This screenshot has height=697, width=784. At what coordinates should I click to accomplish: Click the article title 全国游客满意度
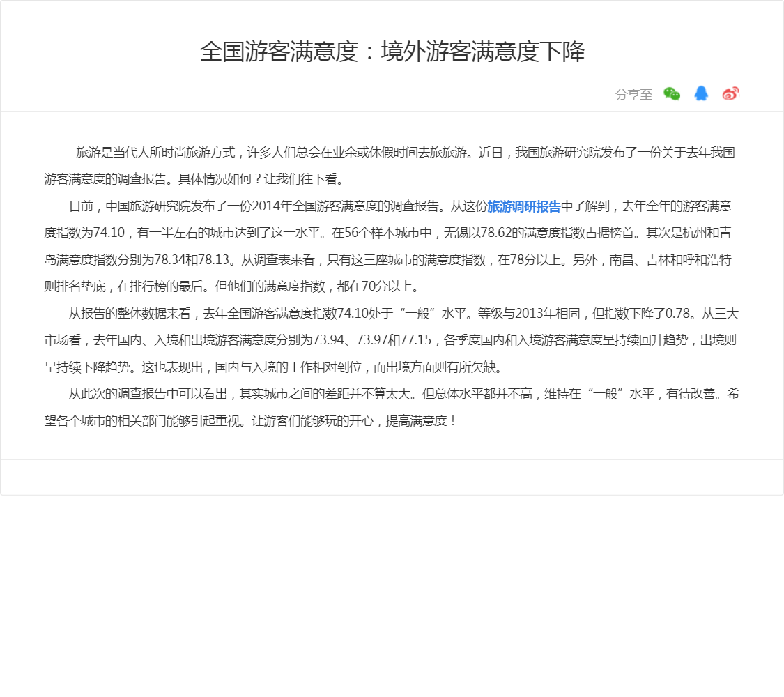point(392,52)
